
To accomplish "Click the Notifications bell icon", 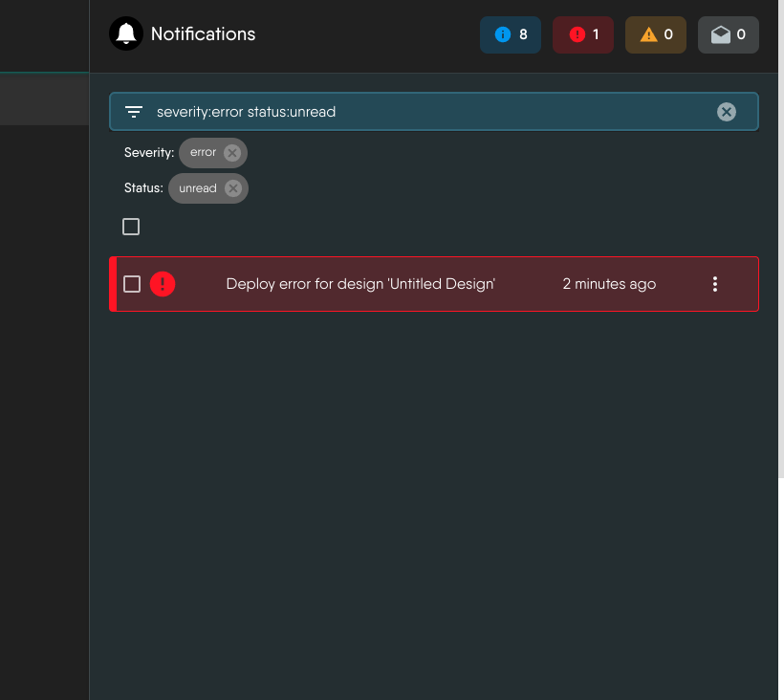I will (x=125, y=34).
